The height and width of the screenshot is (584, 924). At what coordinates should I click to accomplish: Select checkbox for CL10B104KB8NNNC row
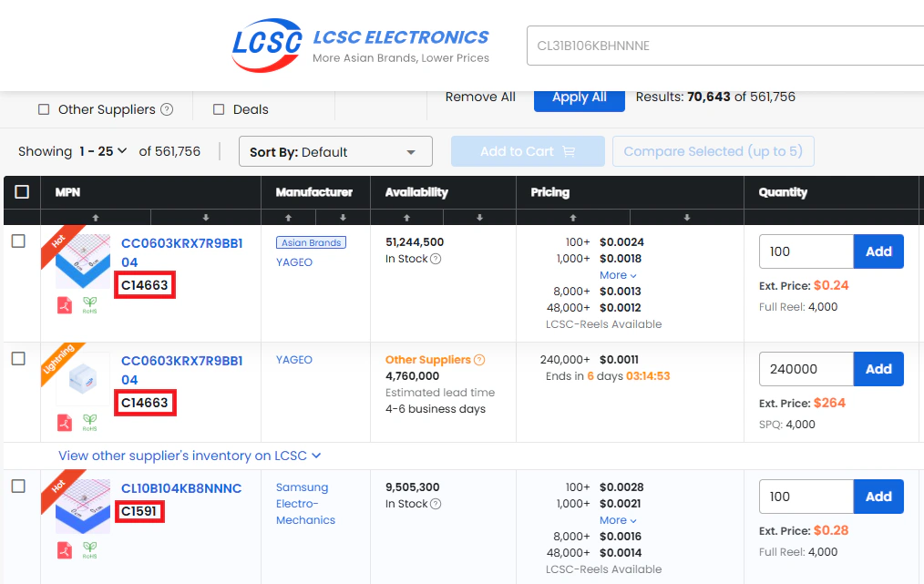[x=18, y=487]
